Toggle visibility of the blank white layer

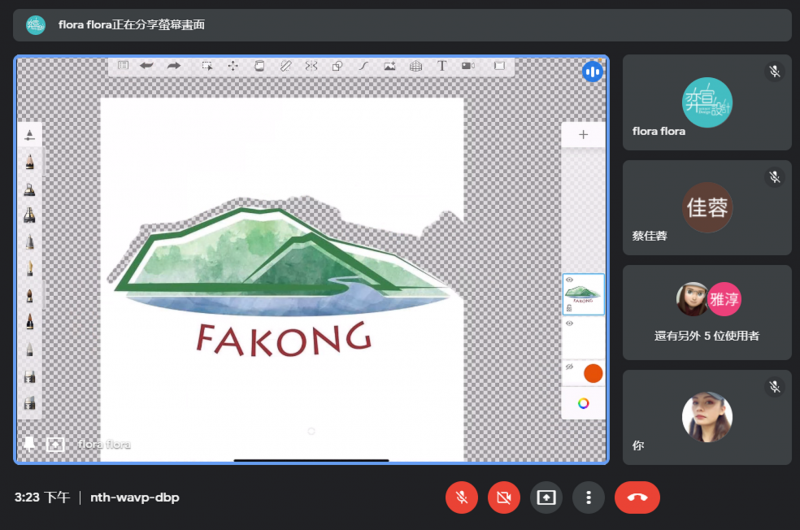pos(569,324)
